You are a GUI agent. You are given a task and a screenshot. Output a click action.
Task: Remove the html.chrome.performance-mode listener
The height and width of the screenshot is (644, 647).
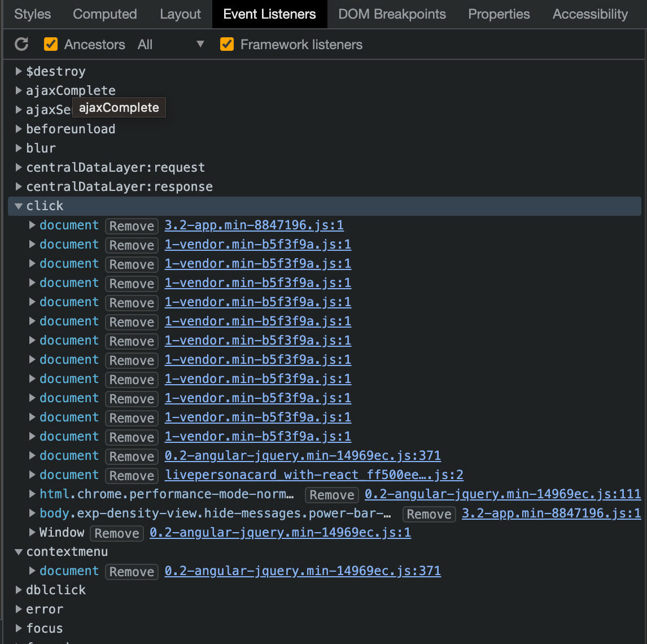tap(332, 494)
